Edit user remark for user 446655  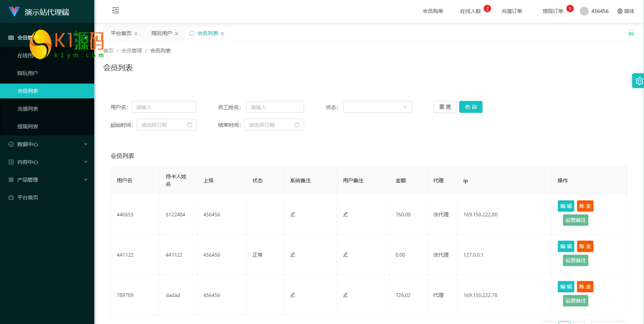[x=345, y=214]
